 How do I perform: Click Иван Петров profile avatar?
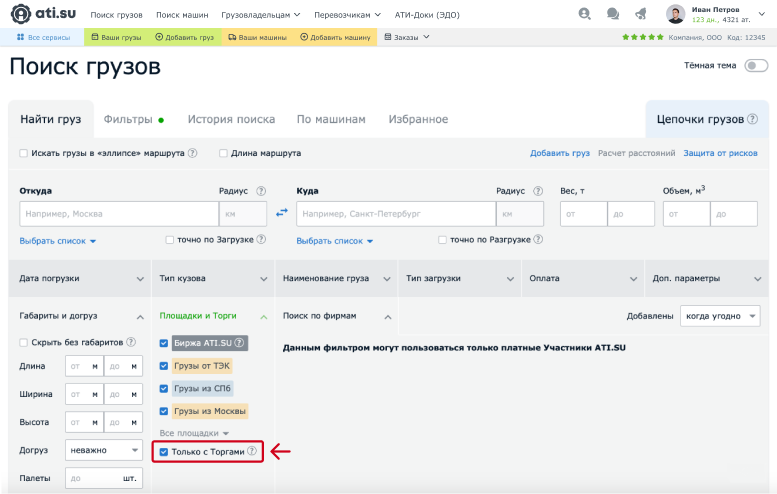[x=676, y=15]
